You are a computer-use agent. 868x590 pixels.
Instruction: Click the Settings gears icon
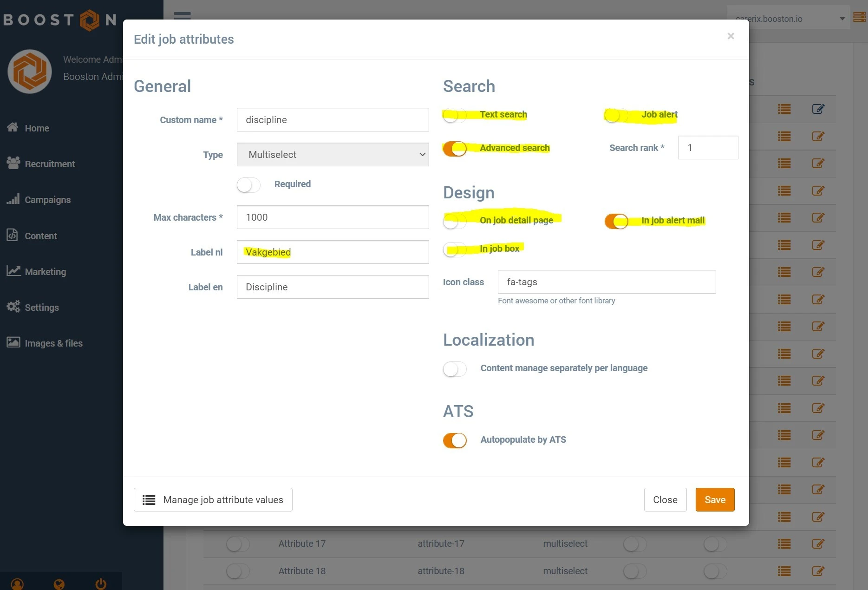click(13, 307)
